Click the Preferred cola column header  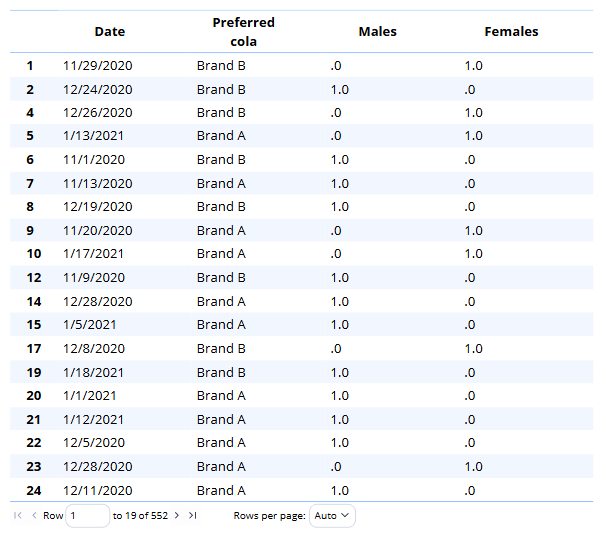243,32
